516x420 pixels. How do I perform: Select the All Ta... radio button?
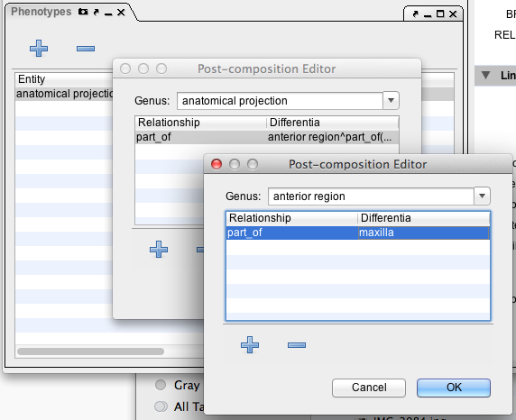[x=161, y=406]
